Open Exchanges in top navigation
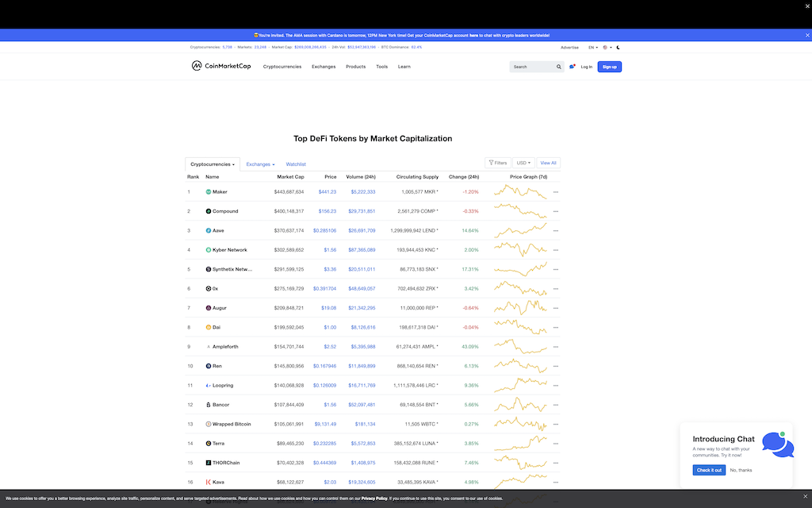 [x=324, y=67]
